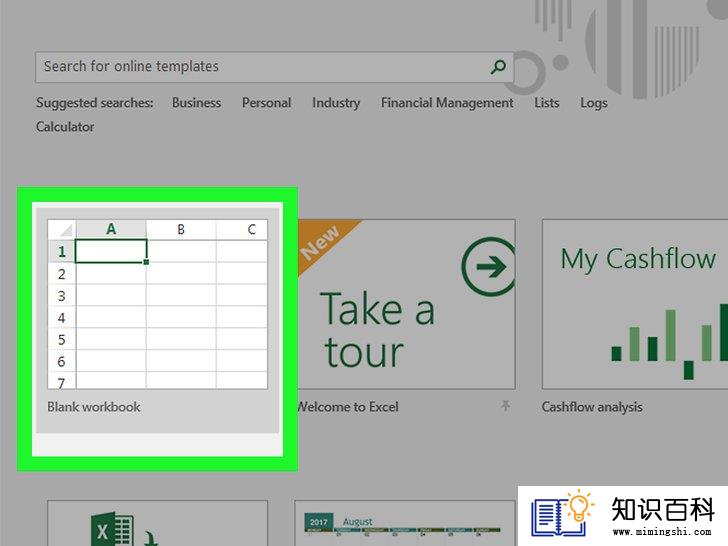Pin the Welcome to Excel template
This screenshot has height=546, width=728.
(x=506, y=406)
